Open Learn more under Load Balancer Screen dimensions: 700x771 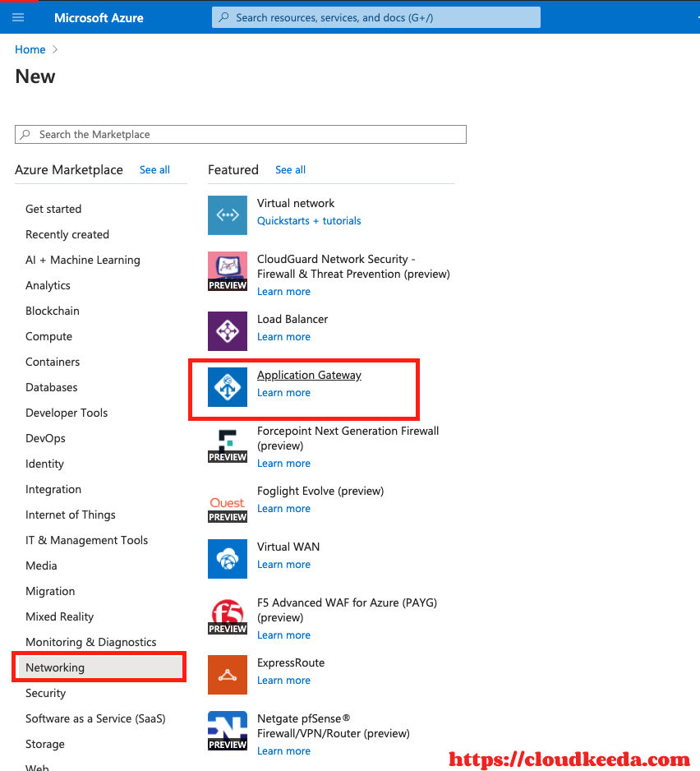click(x=283, y=337)
